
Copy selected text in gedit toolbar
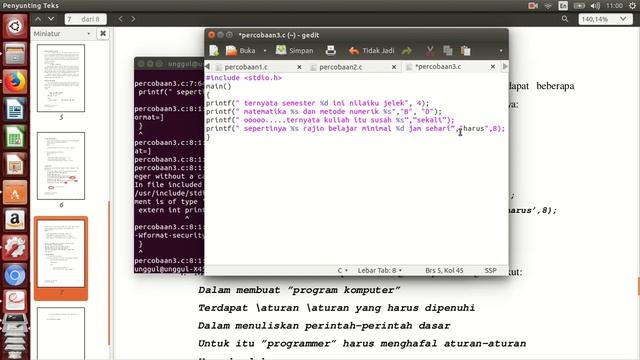click(448, 51)
